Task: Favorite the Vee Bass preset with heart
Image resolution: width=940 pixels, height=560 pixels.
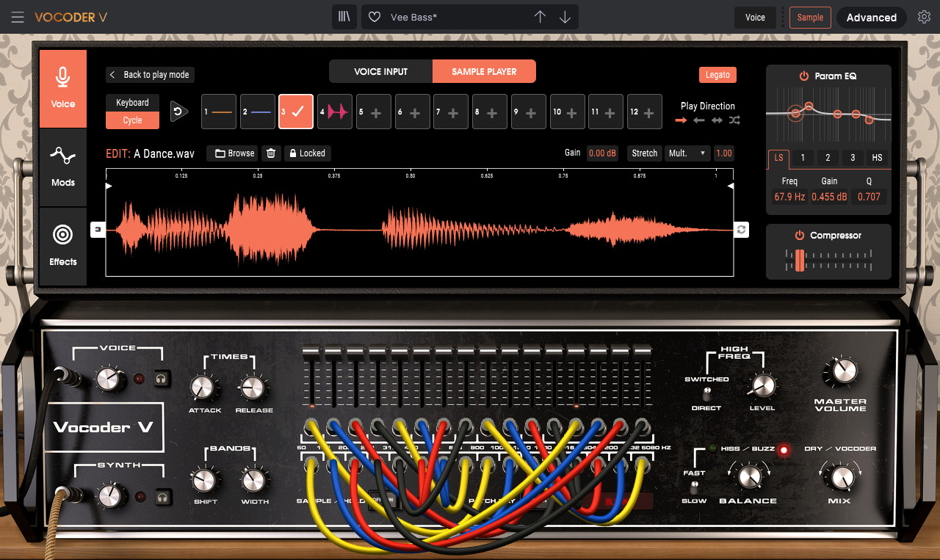Action: click(375, 17)
